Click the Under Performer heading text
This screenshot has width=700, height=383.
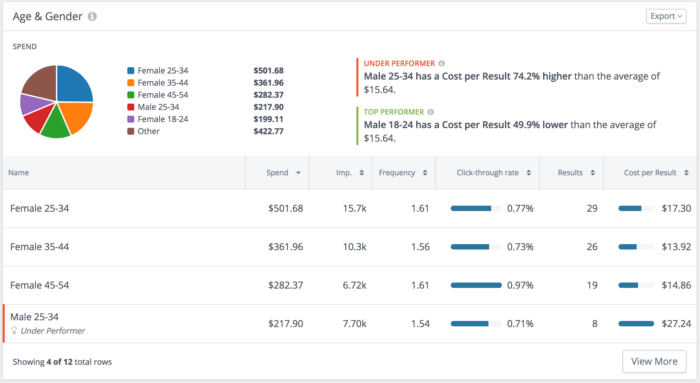399,63
